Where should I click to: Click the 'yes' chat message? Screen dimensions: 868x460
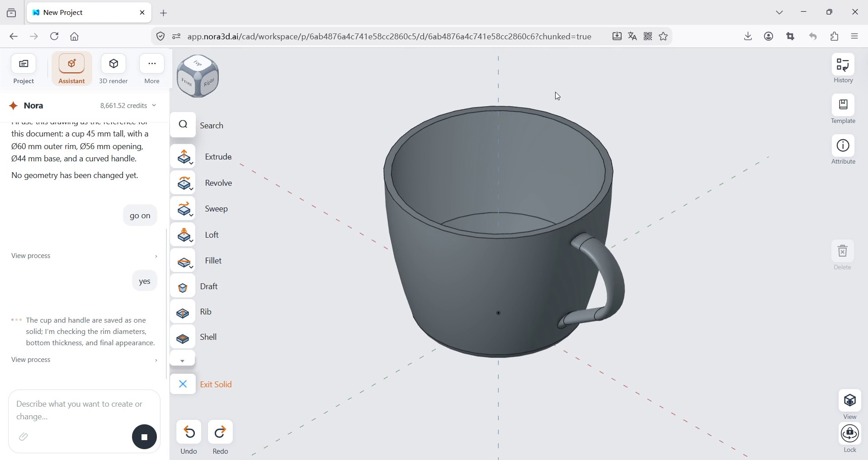tap(145, 282)
